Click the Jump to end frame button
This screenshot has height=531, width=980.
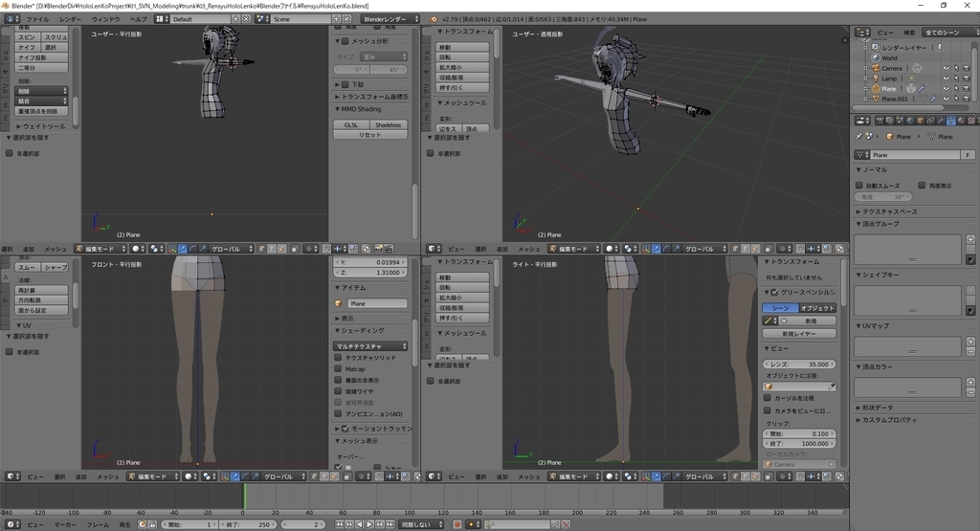(x=390, y=524)
